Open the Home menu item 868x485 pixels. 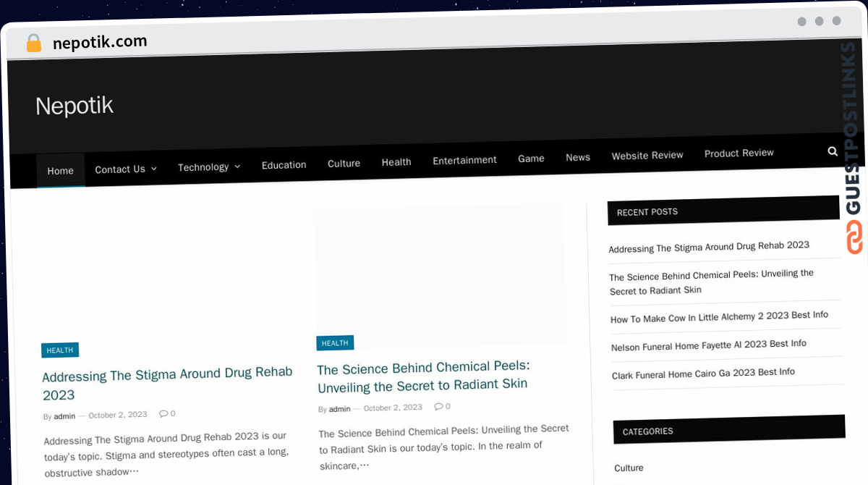pos(61,171)
